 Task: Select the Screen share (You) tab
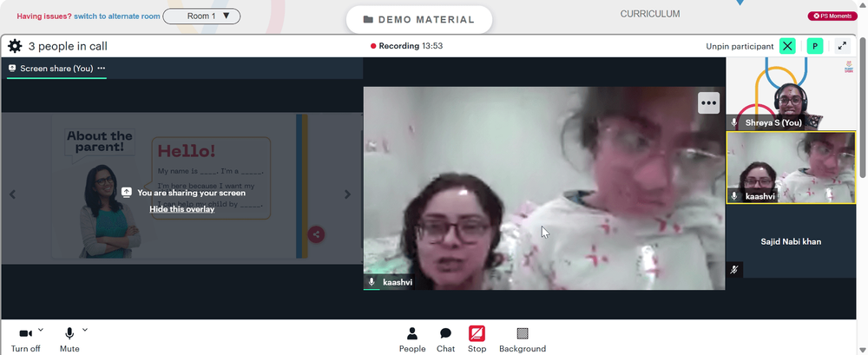(56, 68)
